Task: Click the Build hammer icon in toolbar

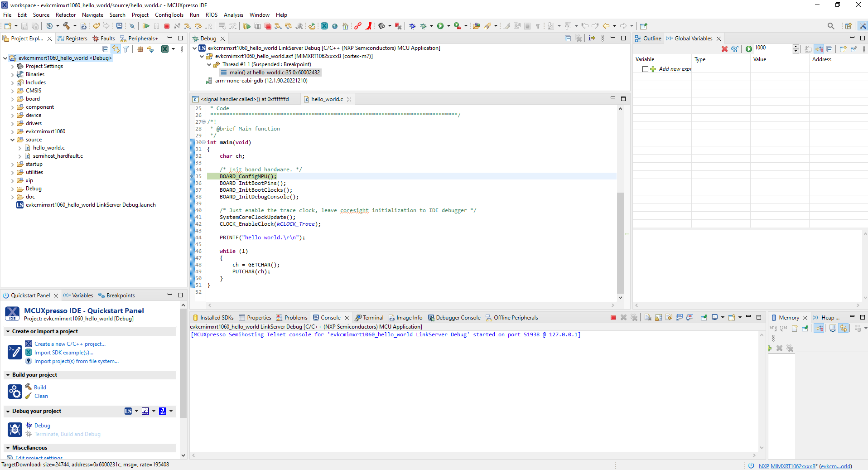Action: click(67, 26)
